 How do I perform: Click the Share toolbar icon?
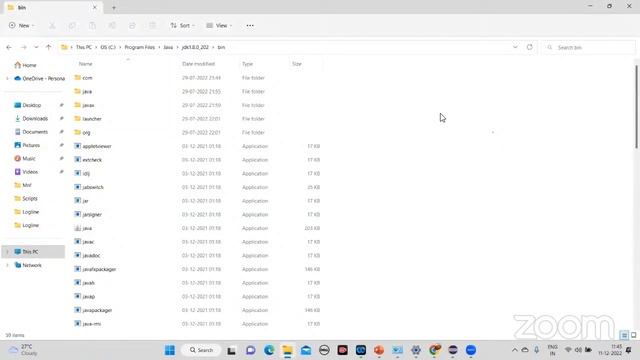tap(132, 26)
